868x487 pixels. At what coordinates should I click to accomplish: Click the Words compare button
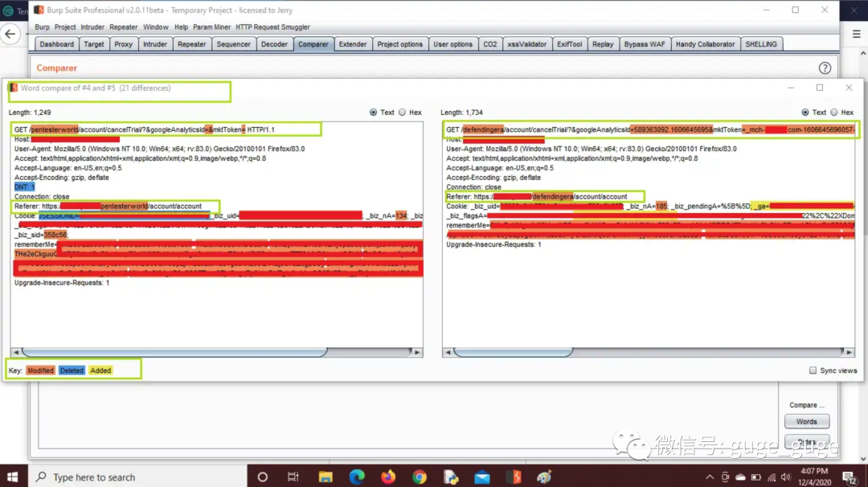[x=807, y=422]
